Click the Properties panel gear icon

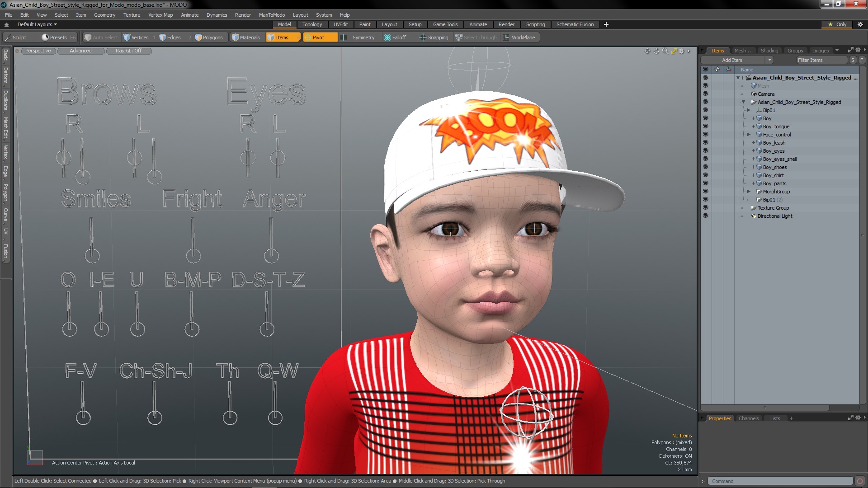(858, 418)
